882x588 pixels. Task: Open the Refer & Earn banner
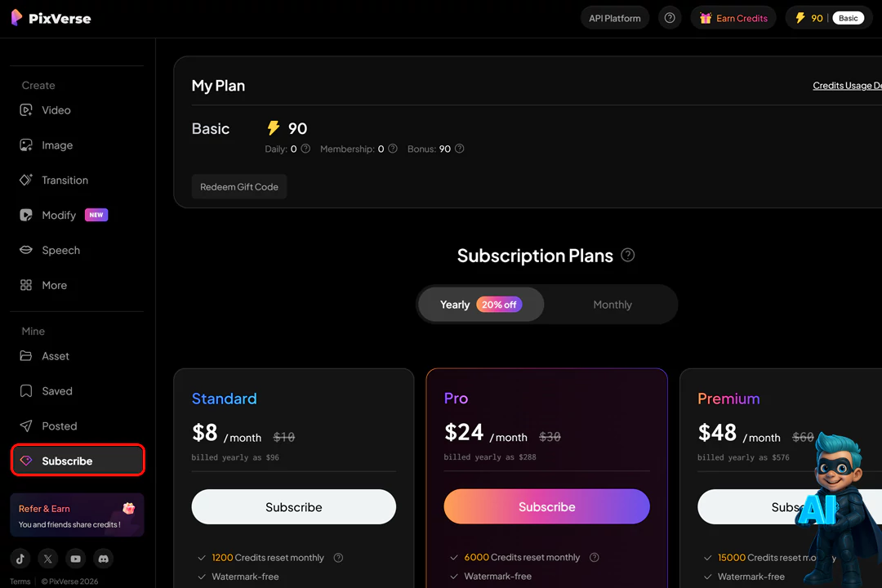76,515
